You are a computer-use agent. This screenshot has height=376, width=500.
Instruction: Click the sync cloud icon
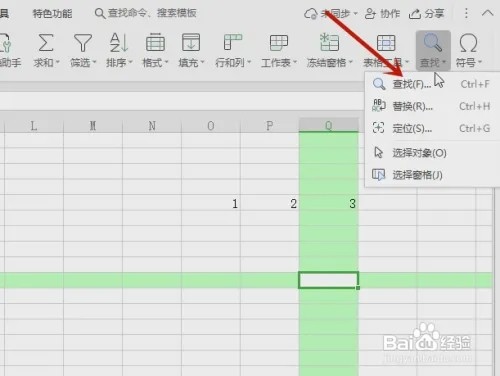311,14
